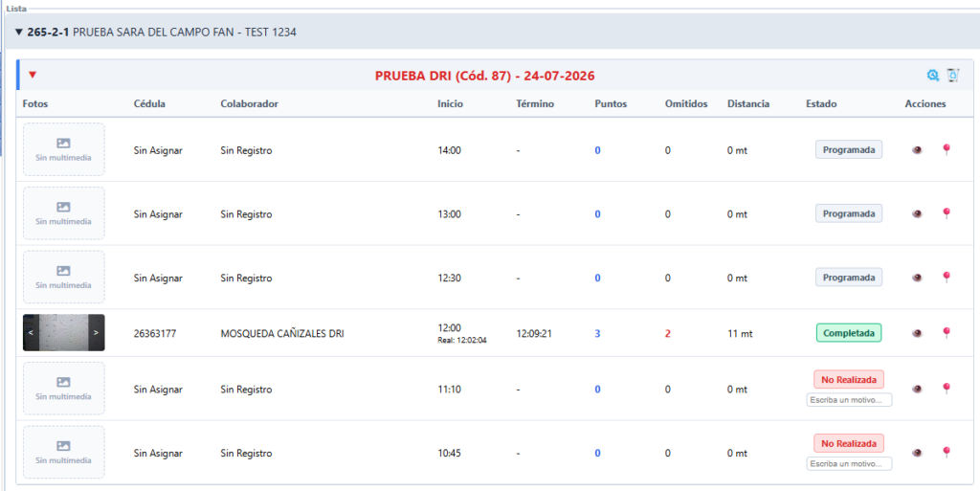Click the blue Puntos 0 in the 14:00 row

597,150
